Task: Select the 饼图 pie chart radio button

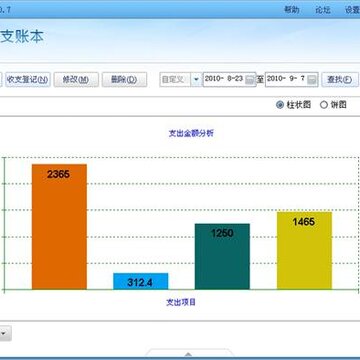Action: (324, 105)
